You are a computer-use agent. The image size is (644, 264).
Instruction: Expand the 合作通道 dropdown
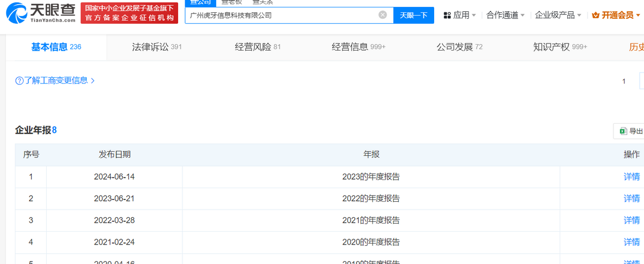coord(505,15)
